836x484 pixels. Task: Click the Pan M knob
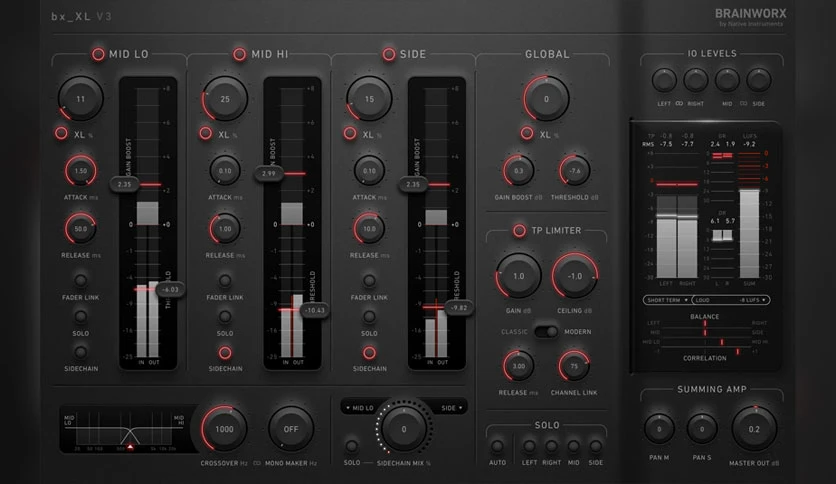click(x=659, y=429)
